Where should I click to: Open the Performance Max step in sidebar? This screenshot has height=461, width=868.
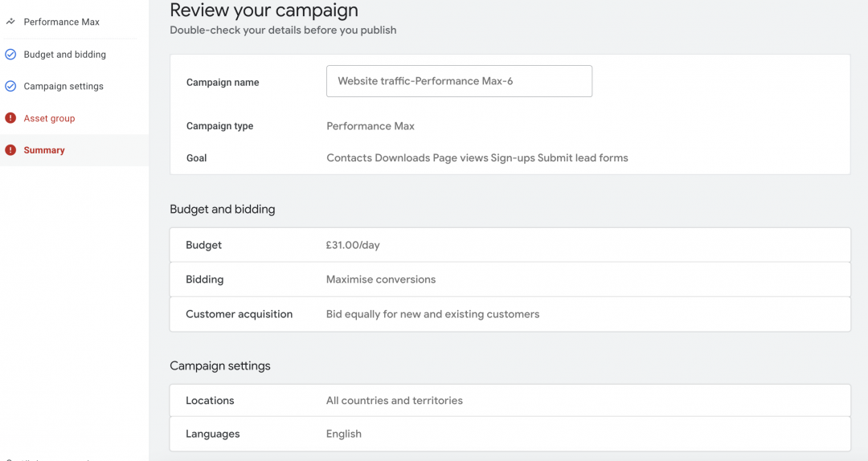62,22
